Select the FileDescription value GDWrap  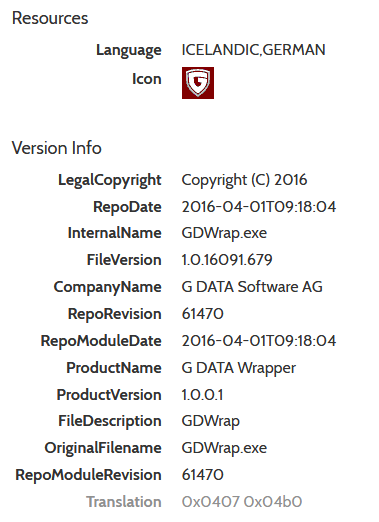(x=211, y=421)
